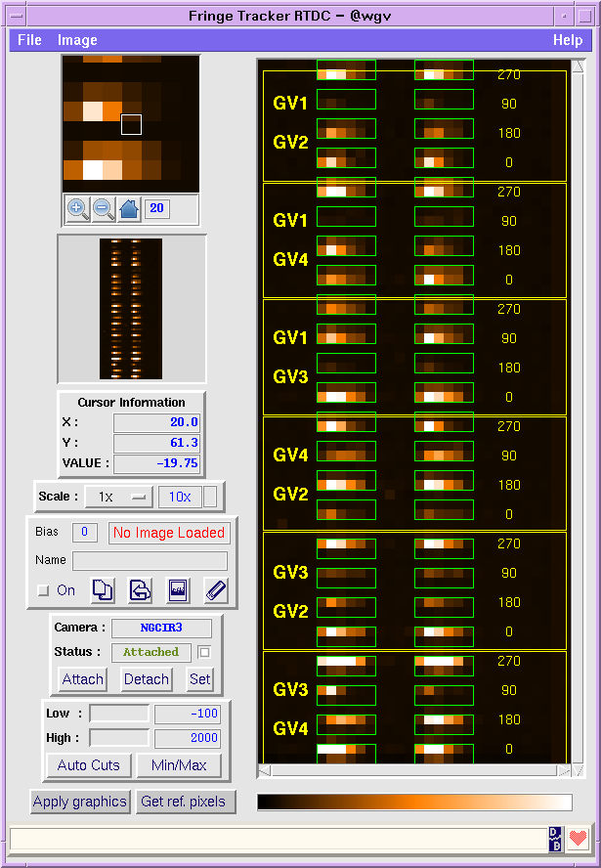Open the Help menu

coord(567,40)
